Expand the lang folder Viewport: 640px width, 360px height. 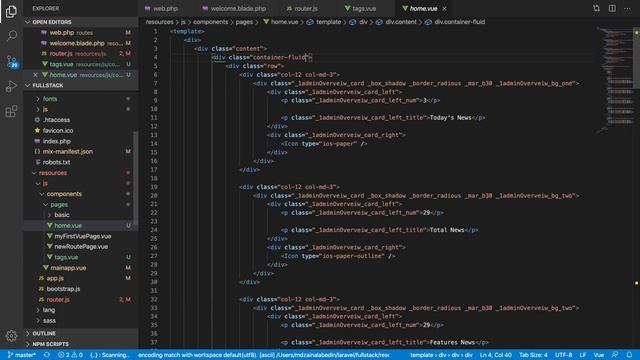[82, 310]
